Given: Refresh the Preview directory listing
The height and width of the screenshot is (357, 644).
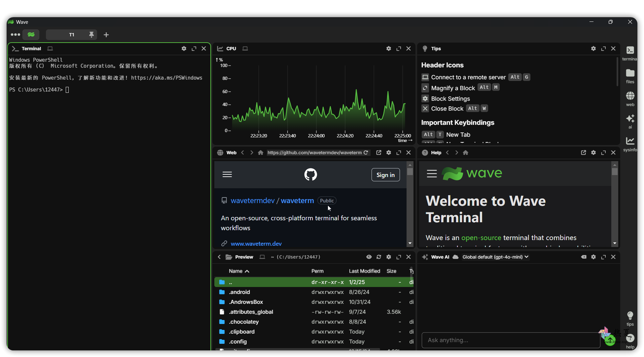Looking at the screenshot, I should [379, 257].
